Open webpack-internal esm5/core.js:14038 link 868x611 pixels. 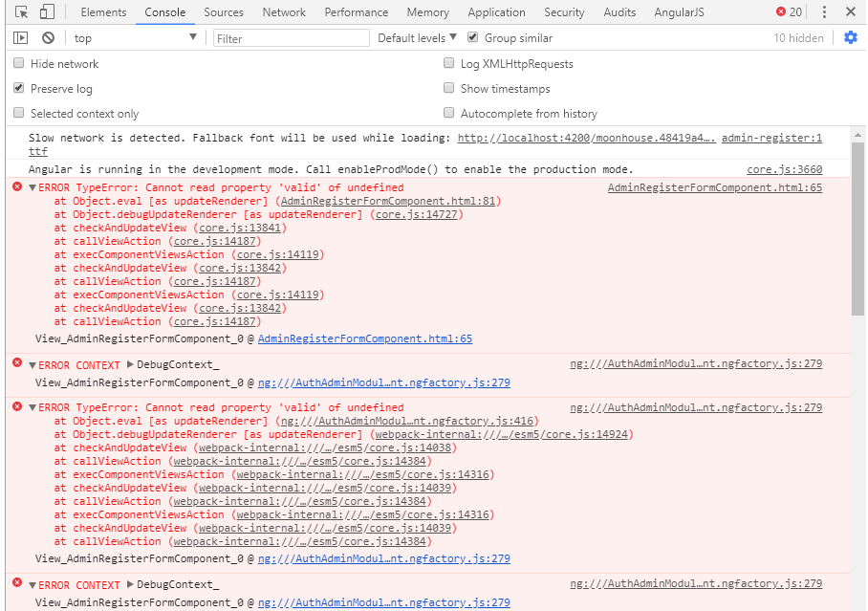click(325, 447)
